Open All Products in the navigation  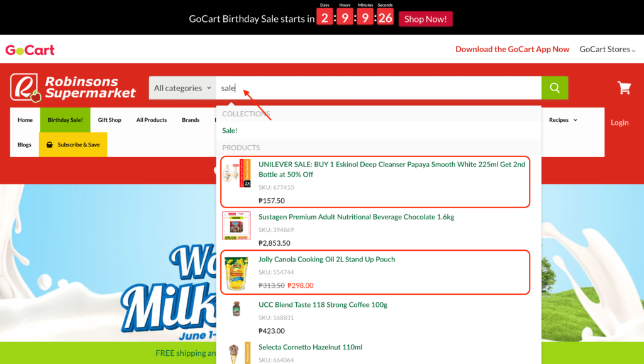point(152,120)
